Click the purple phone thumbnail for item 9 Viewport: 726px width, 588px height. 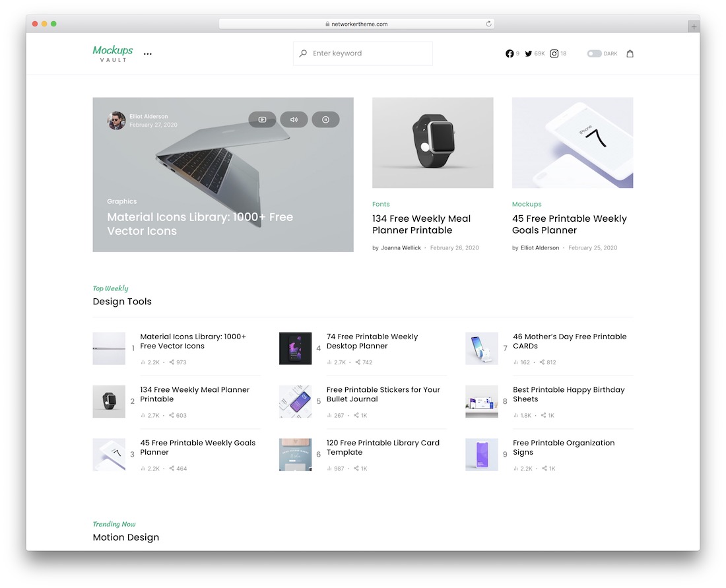point(482,455)
